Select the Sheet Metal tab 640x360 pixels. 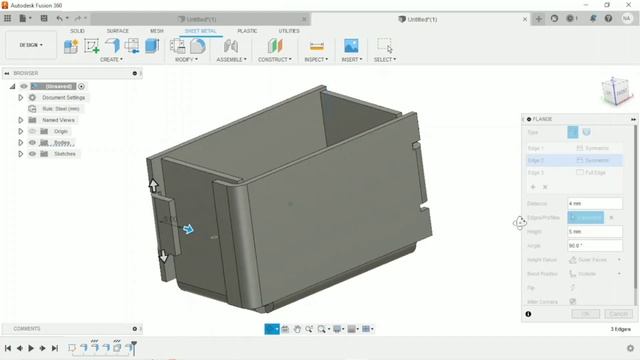pos(200,31)
